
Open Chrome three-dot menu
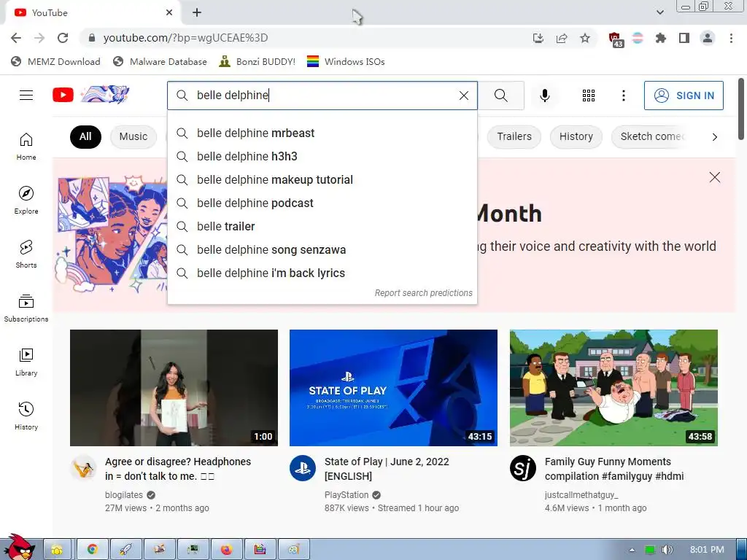[x=731, y=38]
